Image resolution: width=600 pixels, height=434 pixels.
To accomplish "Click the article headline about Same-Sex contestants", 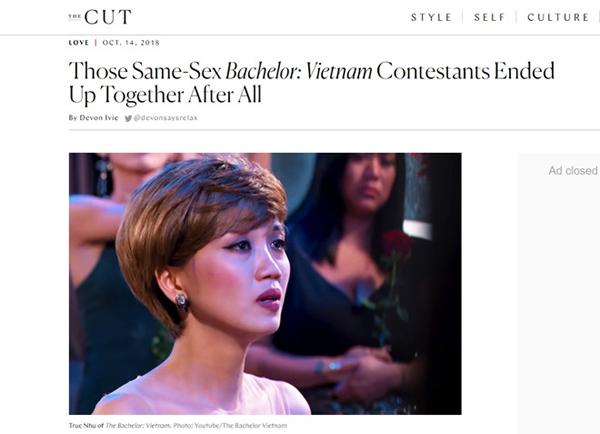I will (x=311, y=82).
